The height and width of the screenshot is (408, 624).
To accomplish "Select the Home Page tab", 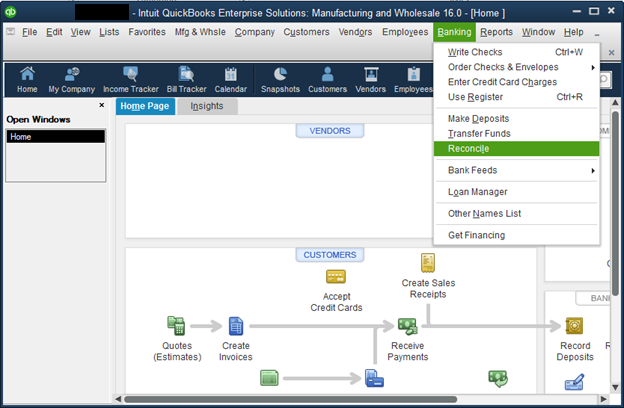I will (x=145, y=106).
